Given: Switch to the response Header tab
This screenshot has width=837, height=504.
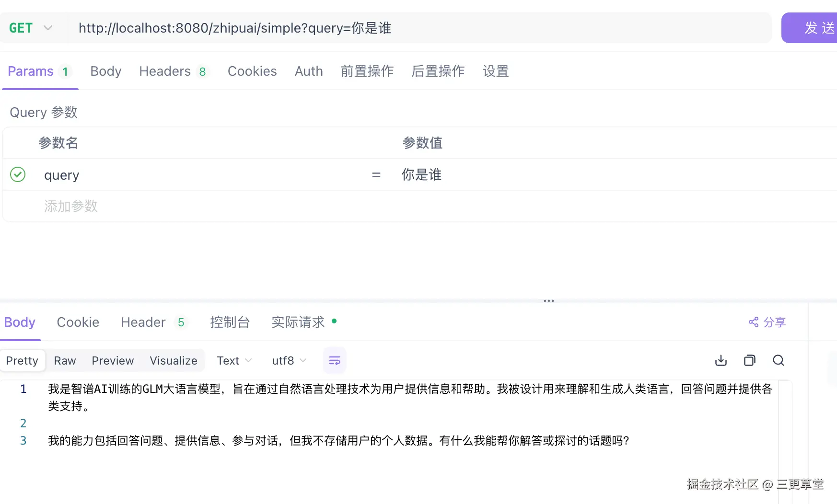Looking at the screenshot, I should (x=143, y=322).
